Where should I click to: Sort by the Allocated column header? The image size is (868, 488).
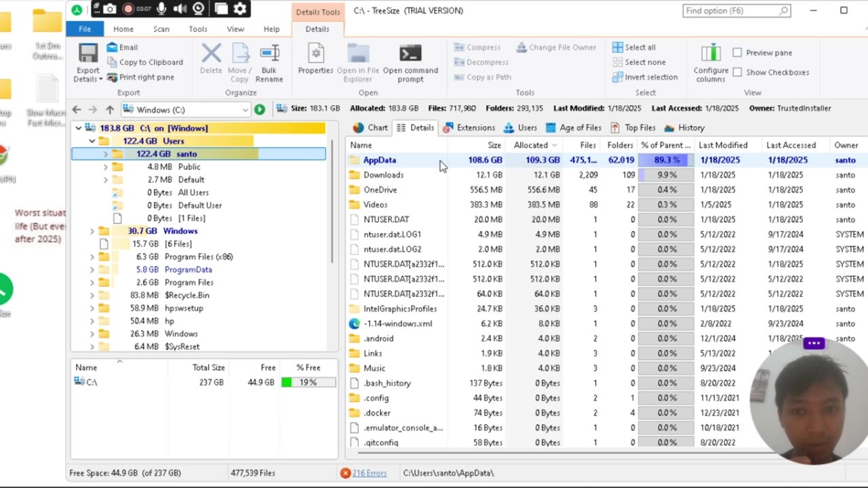(x=535, y=145)
